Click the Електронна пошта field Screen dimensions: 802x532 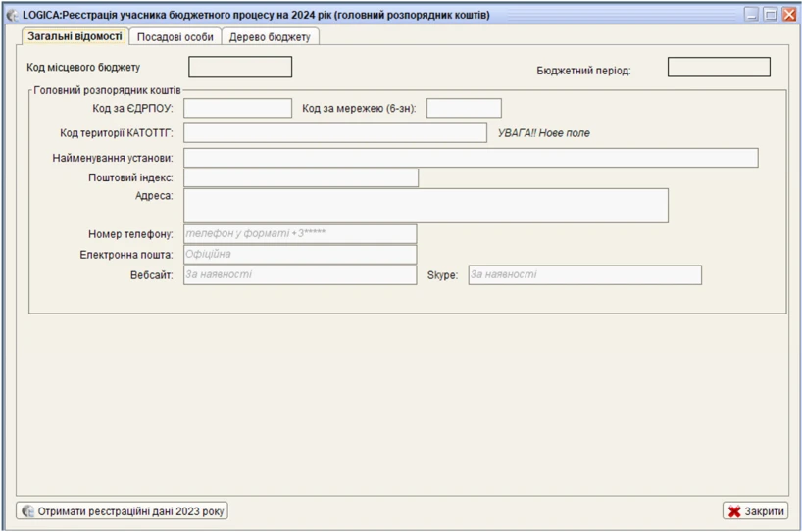click(x=300, y=255)
